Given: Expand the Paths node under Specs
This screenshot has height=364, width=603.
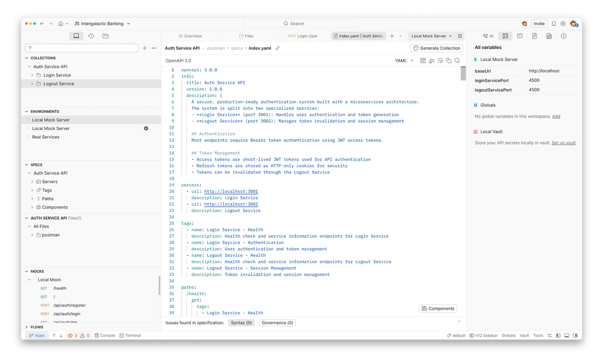Looking at the screenshot, I should point(32,199).
